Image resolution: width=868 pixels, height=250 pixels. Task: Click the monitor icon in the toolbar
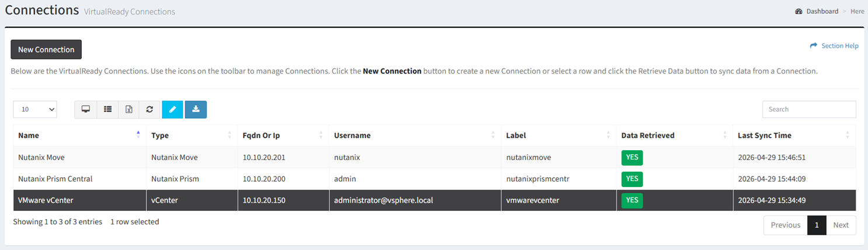click(85, 109)
